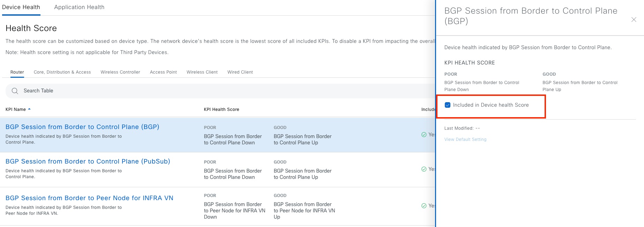Switch to Wireless Controller tab
644x227 pixels.
(x=120, y=72)
